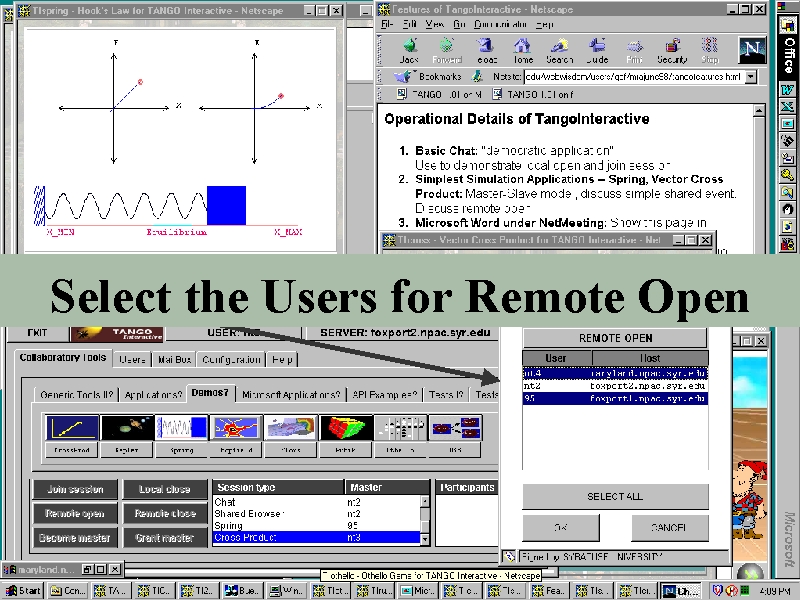Open the File menu in Netscape
The image size is (800, 600).
387,24
